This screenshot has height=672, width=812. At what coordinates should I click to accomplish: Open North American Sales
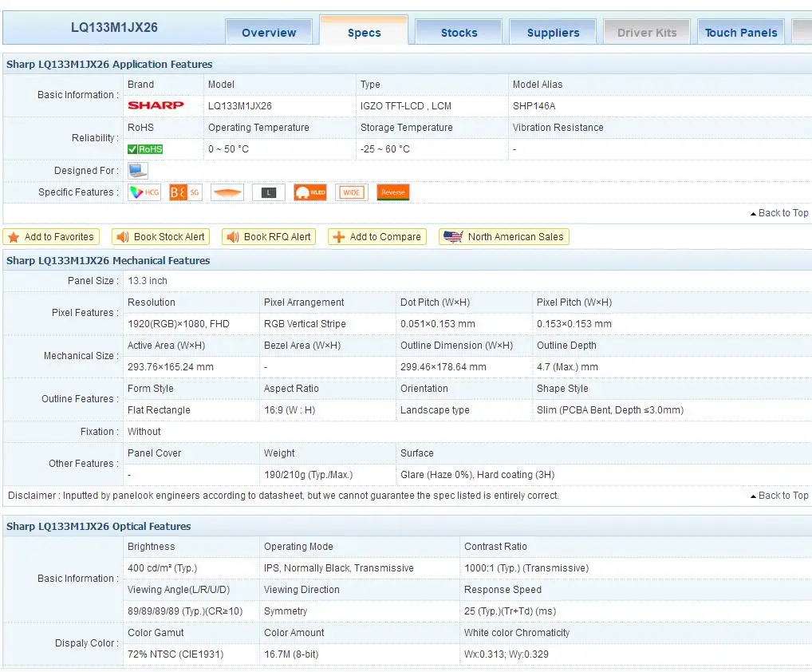504,237
